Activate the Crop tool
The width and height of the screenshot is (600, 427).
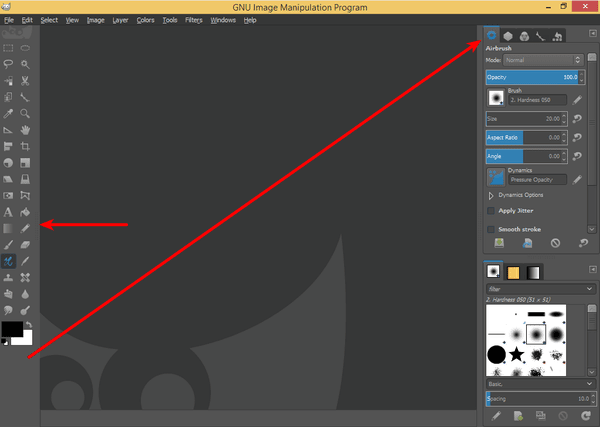pos(25,146)
